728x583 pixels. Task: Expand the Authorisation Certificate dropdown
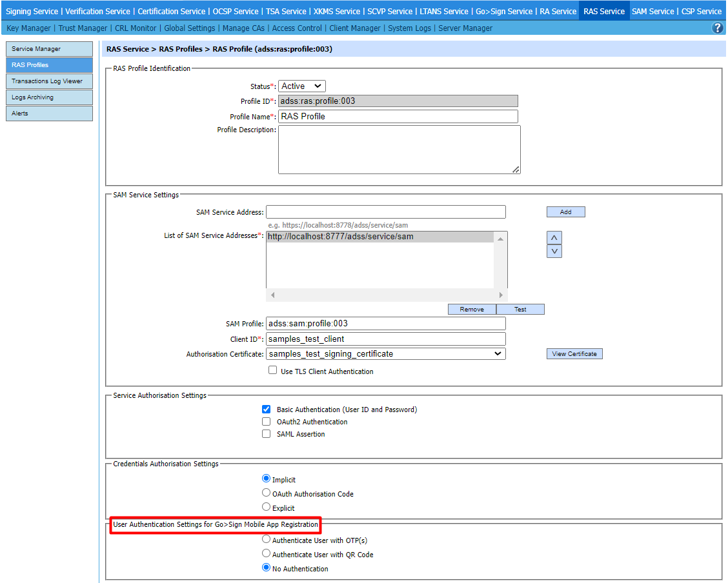(385, 353)
